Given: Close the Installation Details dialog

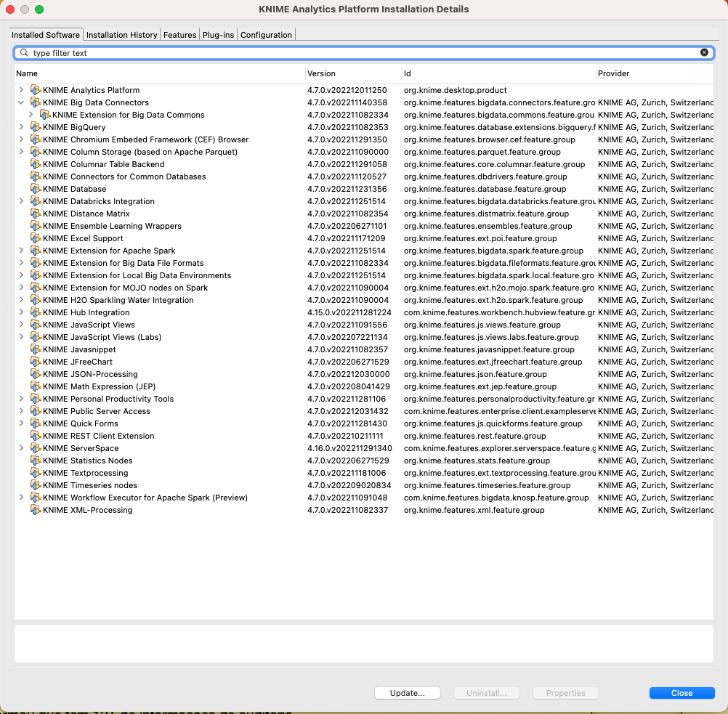Looking at the screenshot, I should click(x=682, y=693).
